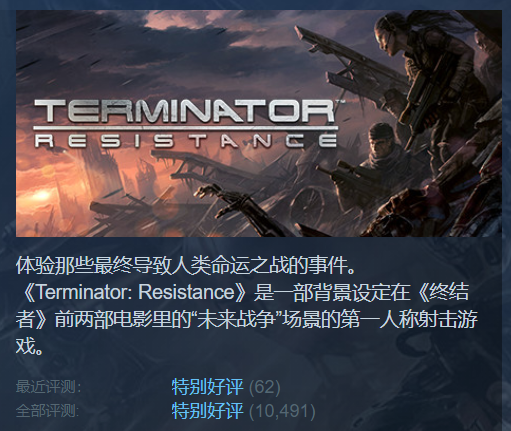Select the recent review count (62)
The height and width of the screenshot is (431, 511).
(265, 387)
